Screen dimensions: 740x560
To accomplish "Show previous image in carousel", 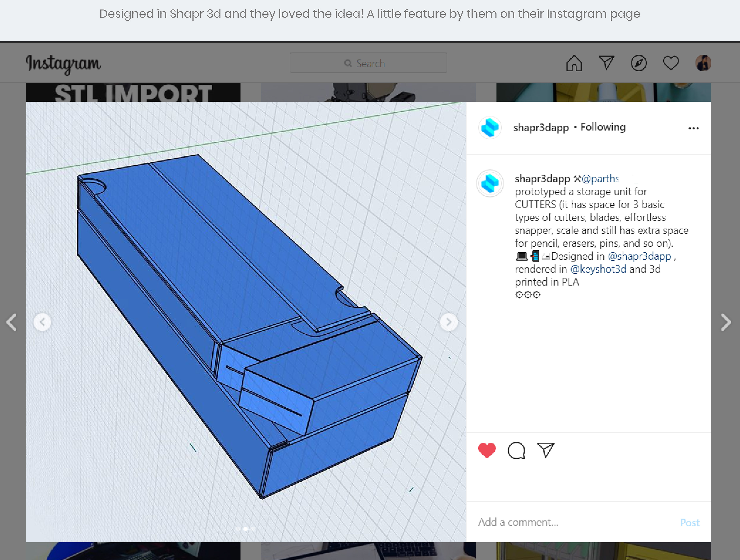I will coord(42,322).
